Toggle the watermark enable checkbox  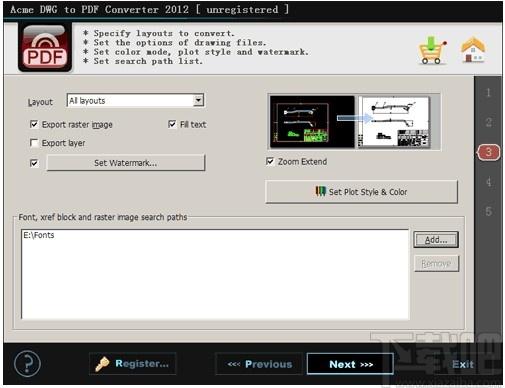(34, 163)
